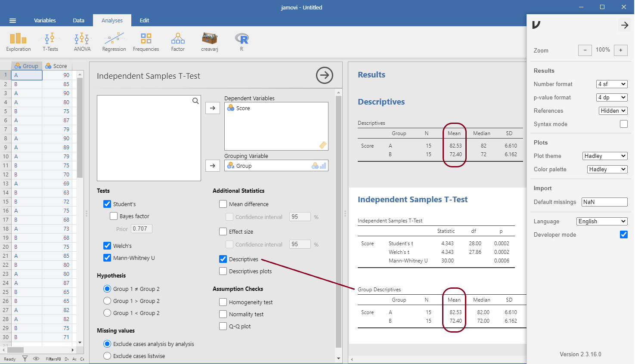Move variable to Dependent Variables box

(213, 108)
